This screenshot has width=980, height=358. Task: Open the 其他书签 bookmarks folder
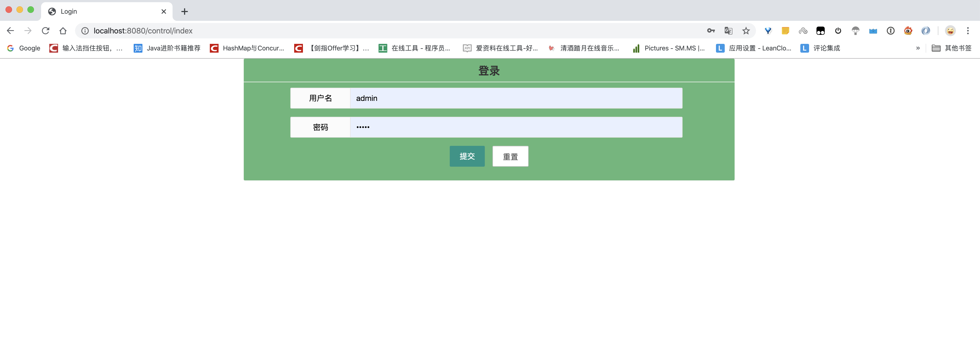point(952,48)
